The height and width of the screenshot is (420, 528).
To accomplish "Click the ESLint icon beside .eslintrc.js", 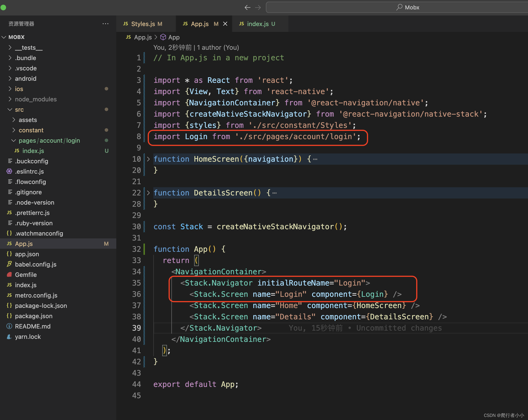I will tap(9, 171).
